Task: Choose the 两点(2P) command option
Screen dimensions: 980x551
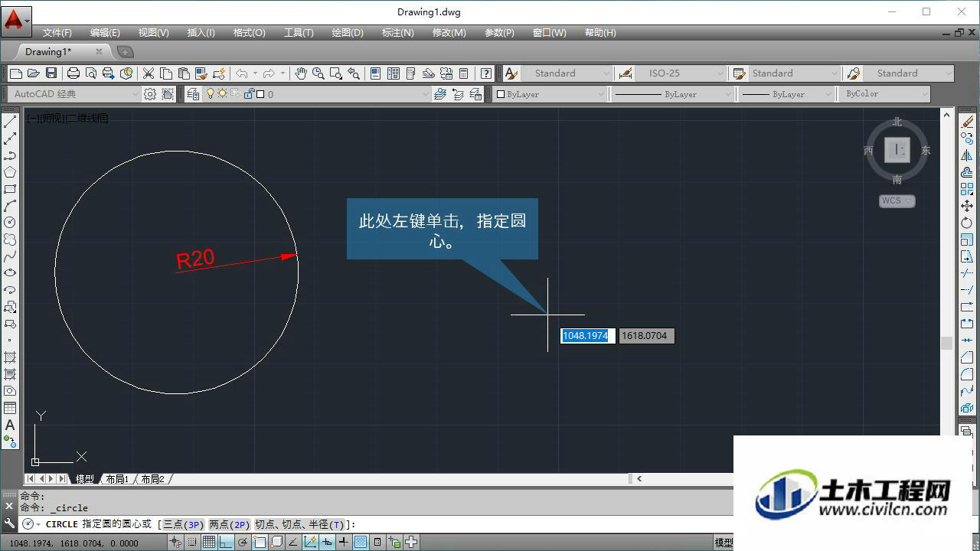Action: [x=230, y=524]
